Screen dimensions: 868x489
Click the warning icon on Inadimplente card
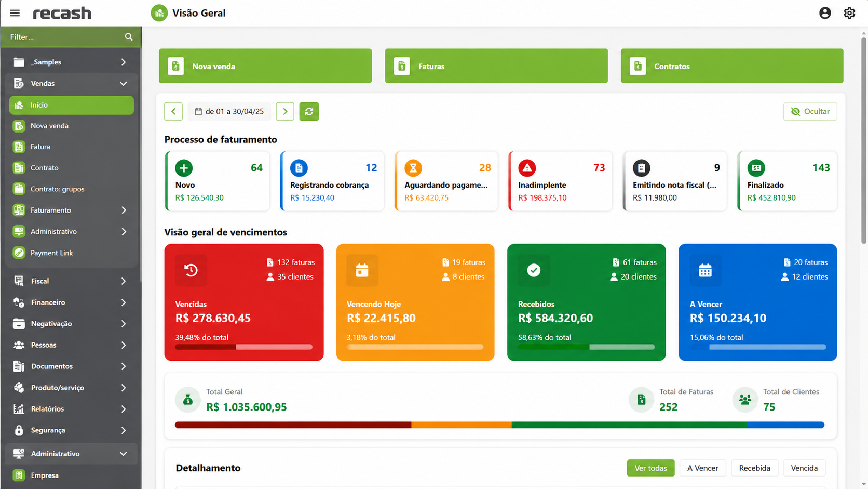coord(527,168)
